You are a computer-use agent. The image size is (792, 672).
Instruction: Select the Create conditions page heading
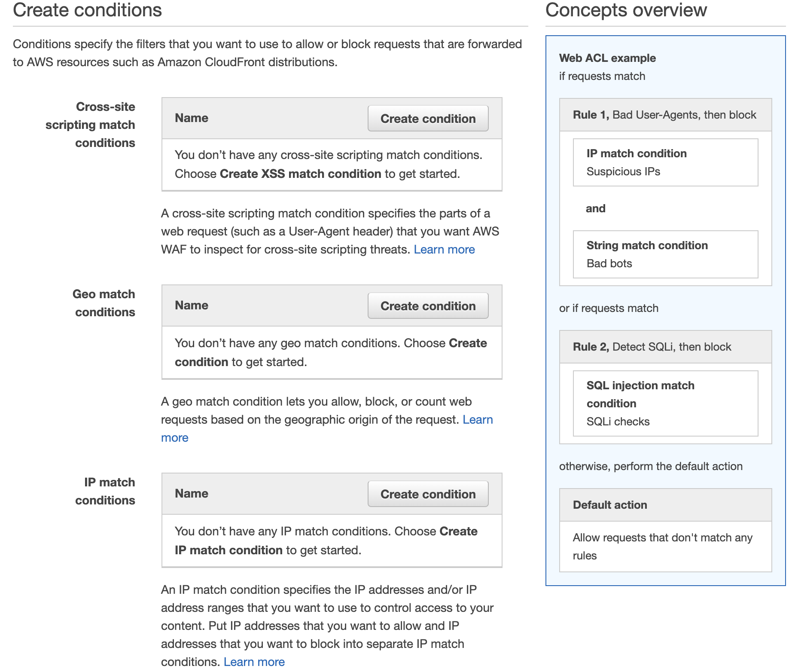(88, 10)
